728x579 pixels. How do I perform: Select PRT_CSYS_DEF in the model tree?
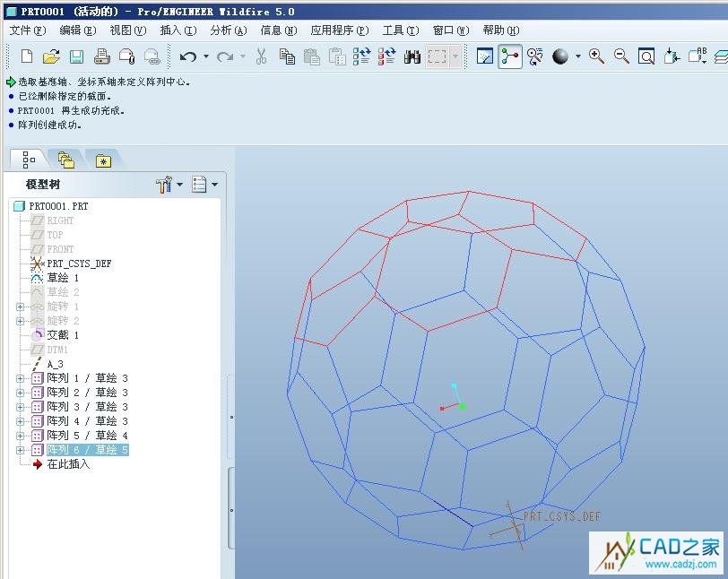point(79,264)
